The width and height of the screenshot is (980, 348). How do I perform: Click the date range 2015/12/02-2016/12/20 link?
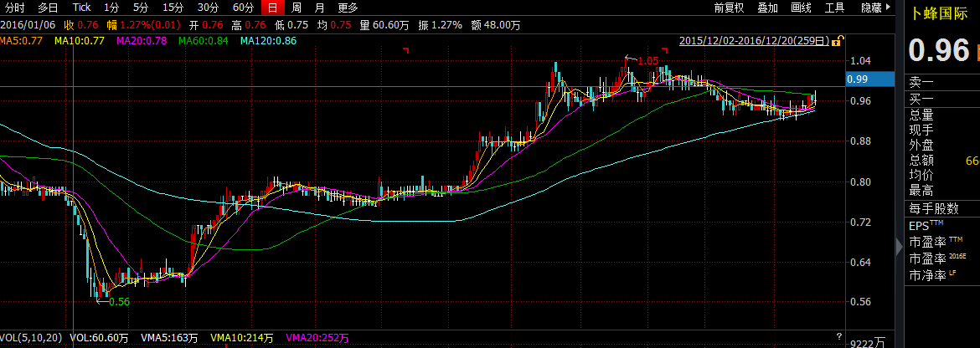(x=753, y=40)
